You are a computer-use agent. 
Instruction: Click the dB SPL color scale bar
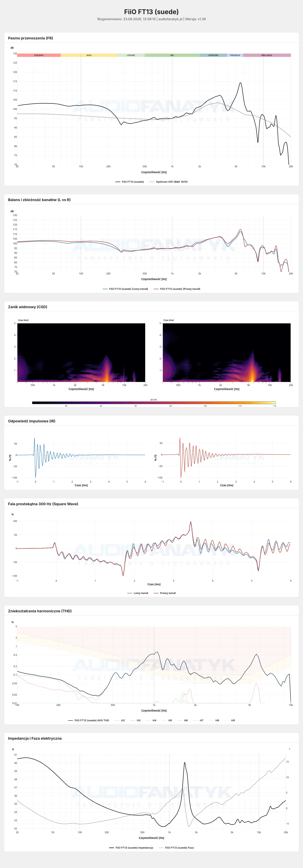[x=154, y=403]
